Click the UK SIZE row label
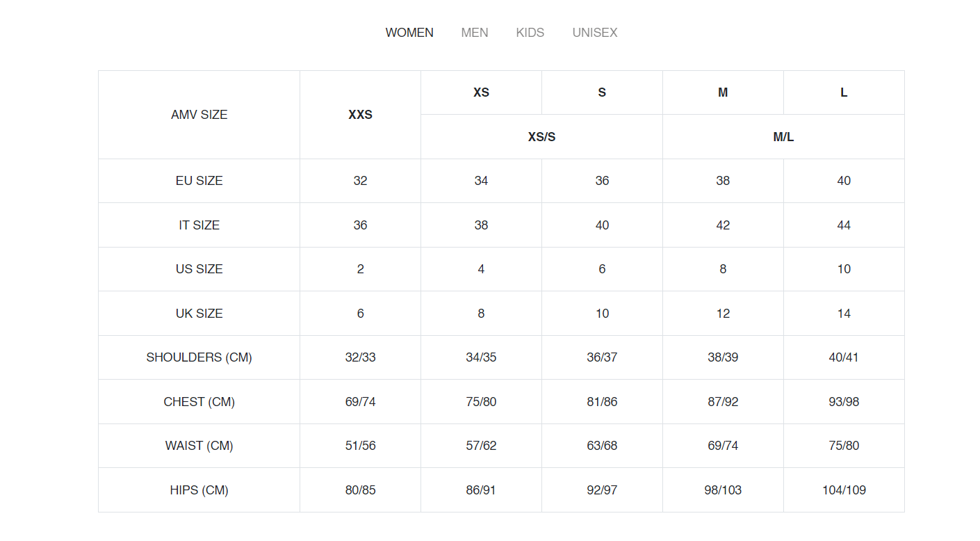The image size is (980, 541). tap(199, 314)
